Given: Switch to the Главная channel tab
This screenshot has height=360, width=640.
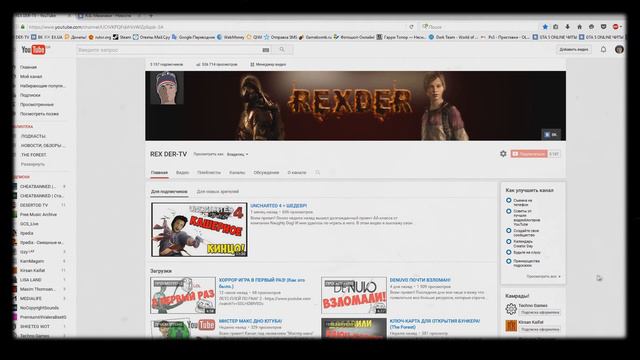Looking at the screenshot, I should pyautogui.click(x=159, y=173).
